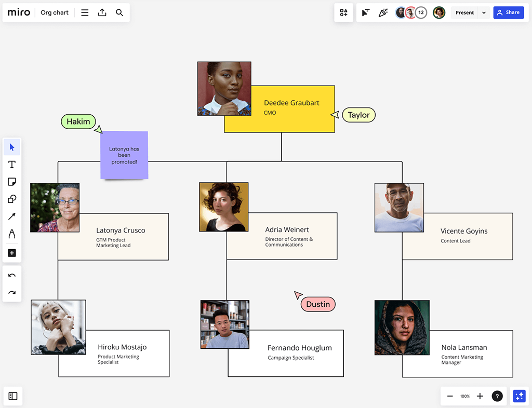Click Nola Lansman's photo
The image size is (532, 408).
click(402, 328)
